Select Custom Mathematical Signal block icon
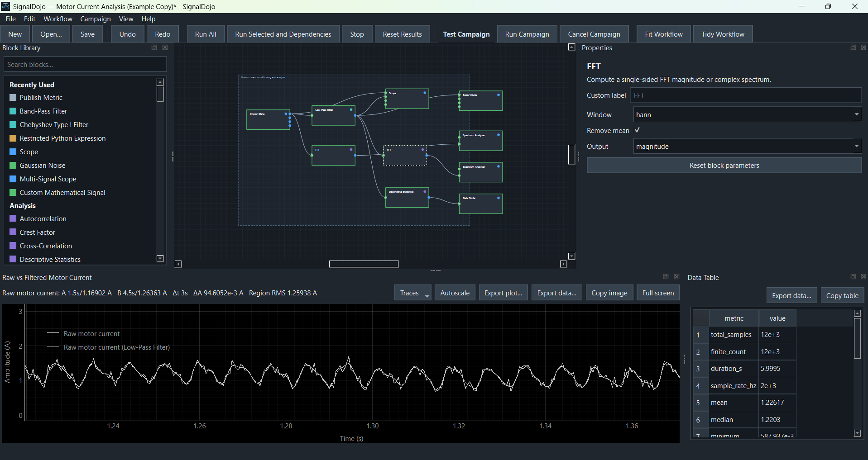 click(13, 192)
